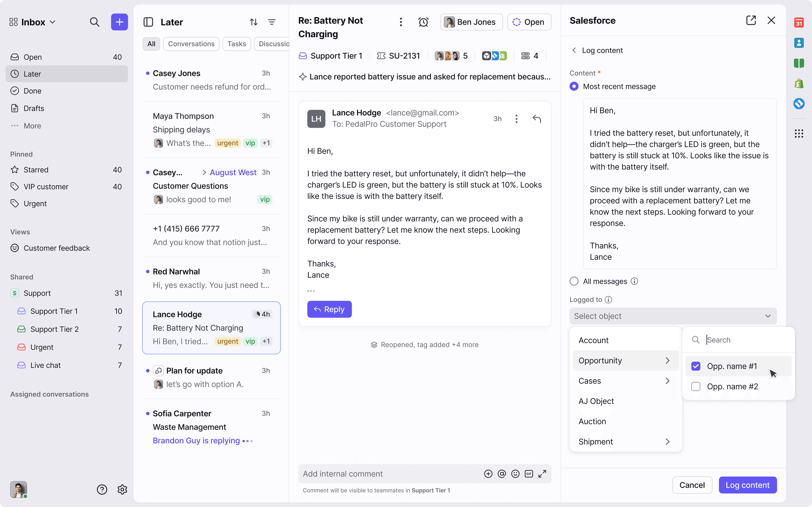This screenshot has width=812, height=507.
Task: Open the Google Calendar app in the right sidebar
Action: pyautogui.click(x=799, y=22)
